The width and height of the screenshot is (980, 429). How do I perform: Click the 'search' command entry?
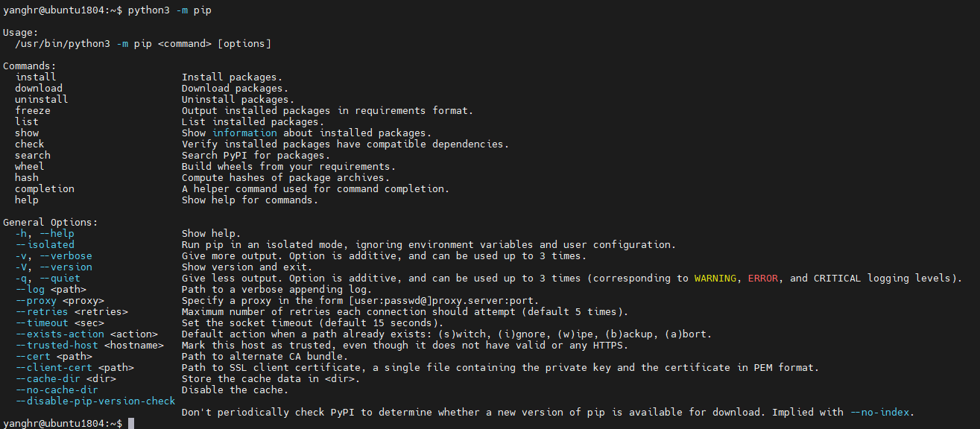click(33, 155)
